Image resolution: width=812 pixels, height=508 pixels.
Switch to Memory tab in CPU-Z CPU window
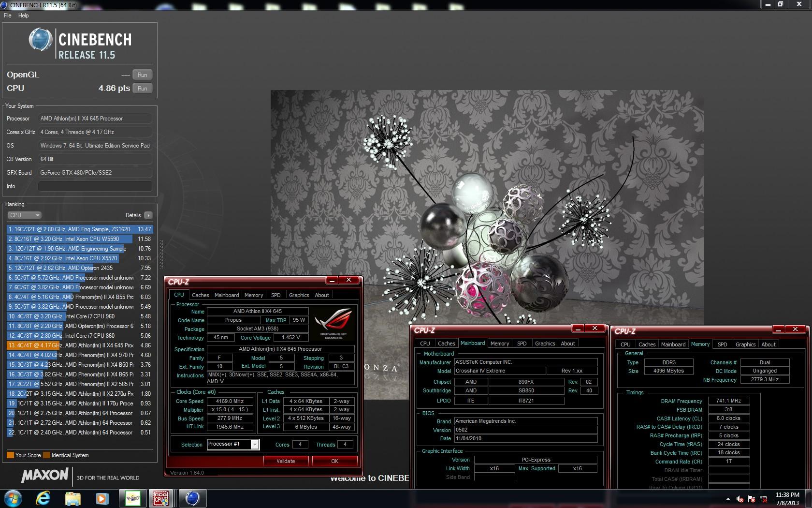(254, 295)
